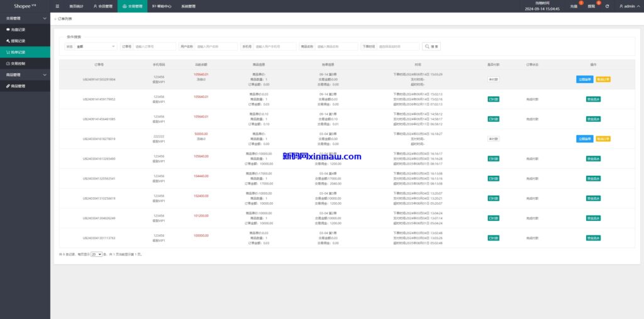Open the 状态 filter dropdown
Viewport: 644px width, 319px height.
(96, 46)
